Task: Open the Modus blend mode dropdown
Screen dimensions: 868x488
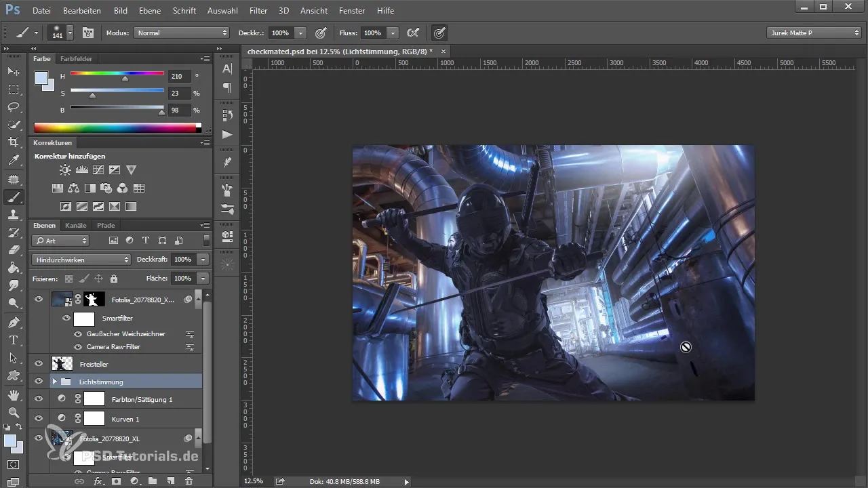Action: click(182, 33)
